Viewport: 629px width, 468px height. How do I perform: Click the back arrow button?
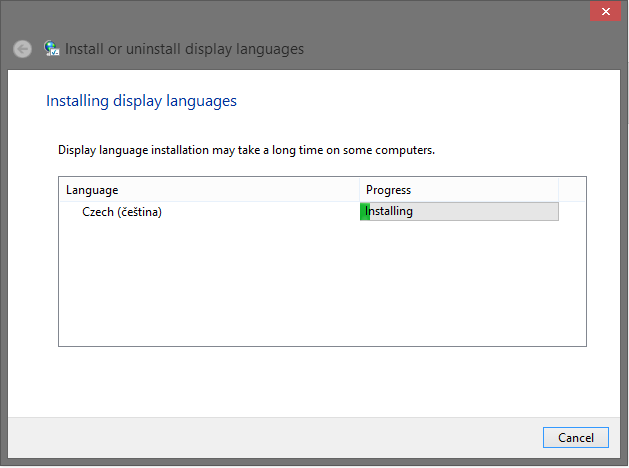[22, 49]
